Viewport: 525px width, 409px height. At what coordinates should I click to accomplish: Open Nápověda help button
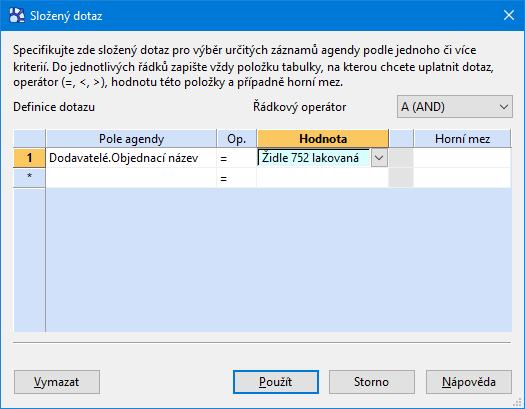click(469, 382)
